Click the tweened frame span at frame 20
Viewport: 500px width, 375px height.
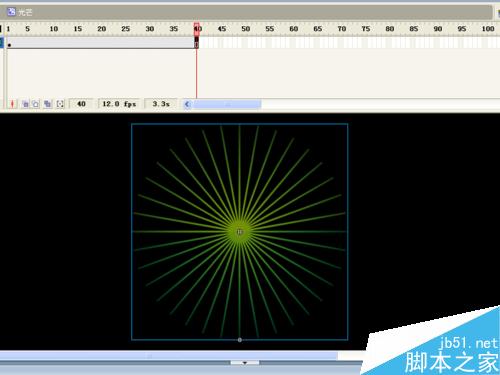click(x=102, y=43)
